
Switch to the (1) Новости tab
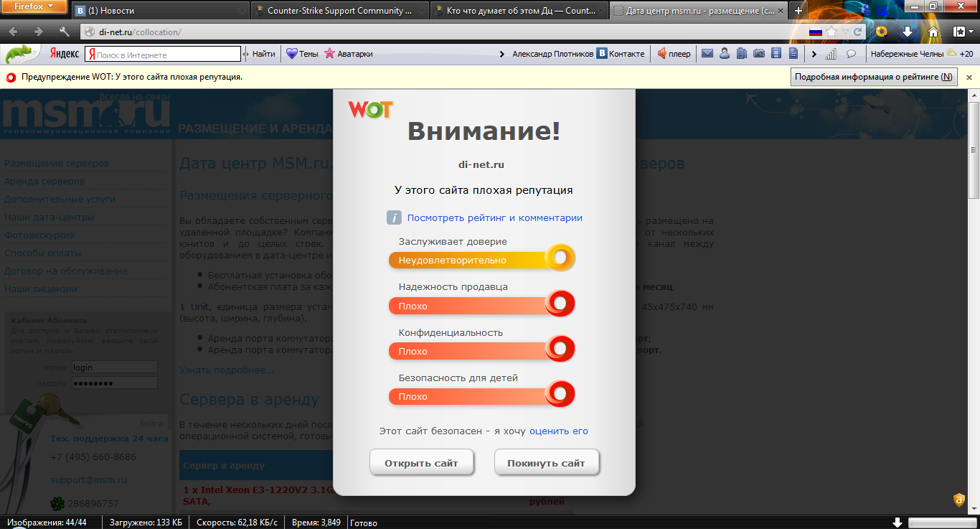pos(160,11)
